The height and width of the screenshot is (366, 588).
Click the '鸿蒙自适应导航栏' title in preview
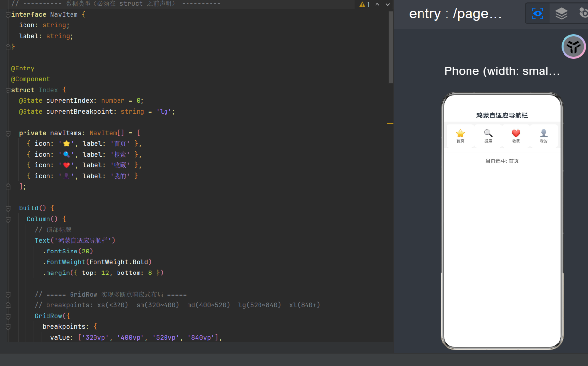(502, 115)
